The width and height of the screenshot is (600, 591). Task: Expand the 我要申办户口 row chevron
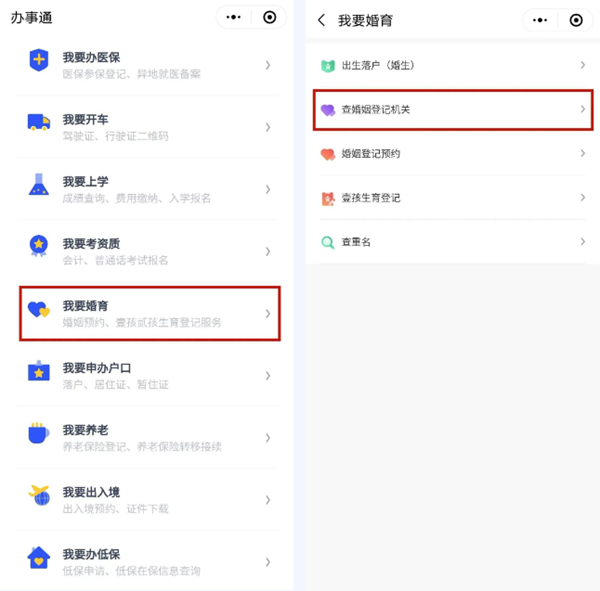pos(268,376)
